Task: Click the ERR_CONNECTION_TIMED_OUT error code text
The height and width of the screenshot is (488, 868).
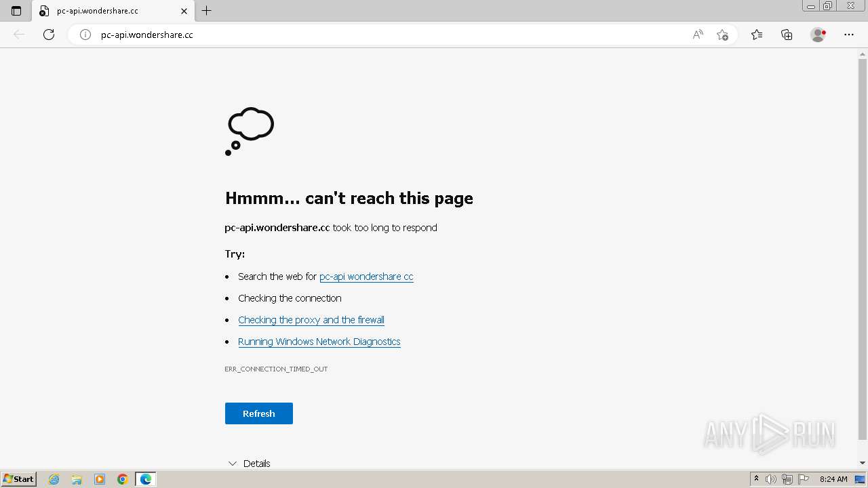Action: coord(276,369)
